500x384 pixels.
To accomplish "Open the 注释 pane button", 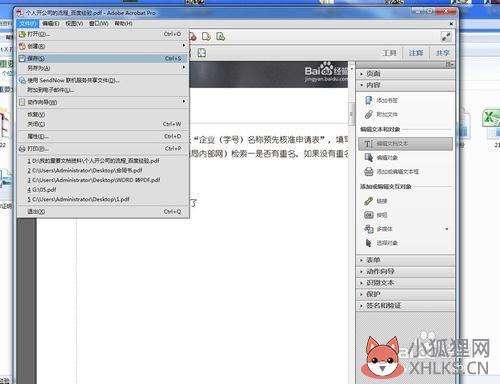I will [416, 53].
